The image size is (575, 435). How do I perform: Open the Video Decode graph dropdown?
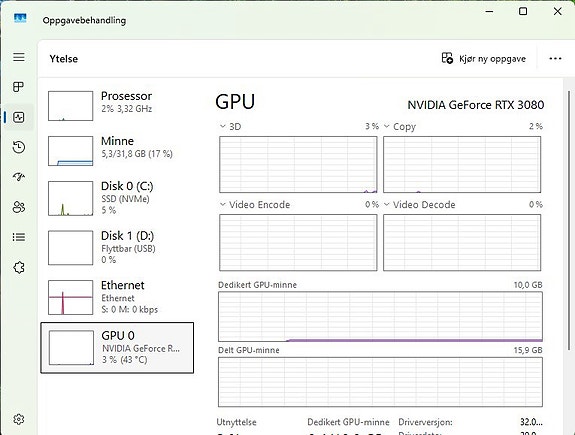420,205
